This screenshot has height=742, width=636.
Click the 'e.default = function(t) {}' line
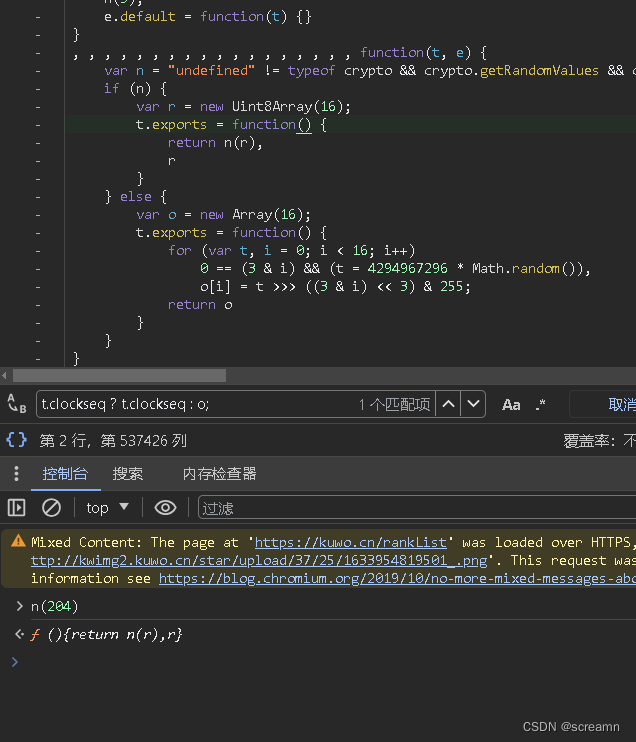pyautogui.click(x=208, y=17)
